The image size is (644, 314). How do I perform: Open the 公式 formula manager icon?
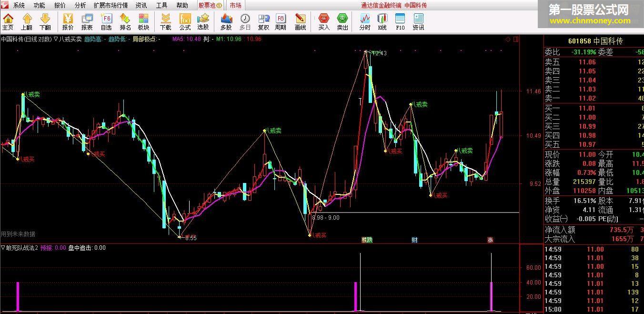point(185,22)
